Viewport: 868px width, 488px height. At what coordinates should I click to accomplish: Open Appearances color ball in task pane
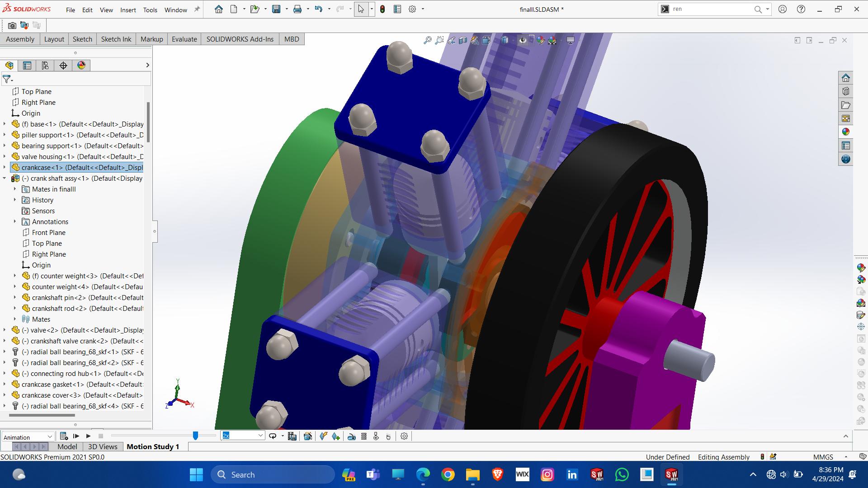846,132
